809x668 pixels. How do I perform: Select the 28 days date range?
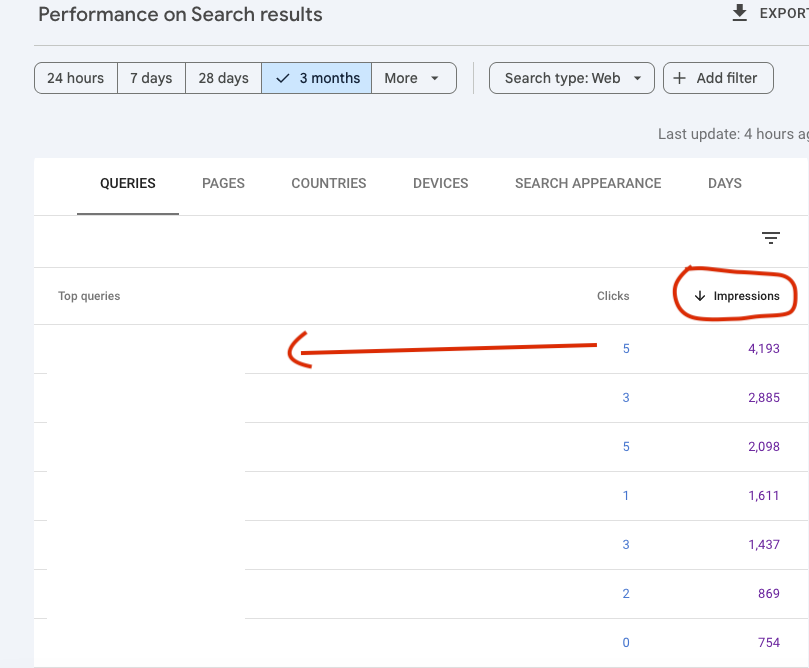pyautogui.click(x=223, y=78)
